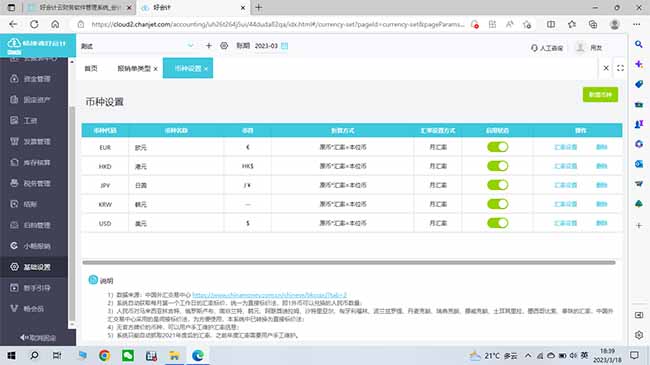Screen dimensions: 650x365
Task: Disable the JPY currency switch
Action: point(497,185)
